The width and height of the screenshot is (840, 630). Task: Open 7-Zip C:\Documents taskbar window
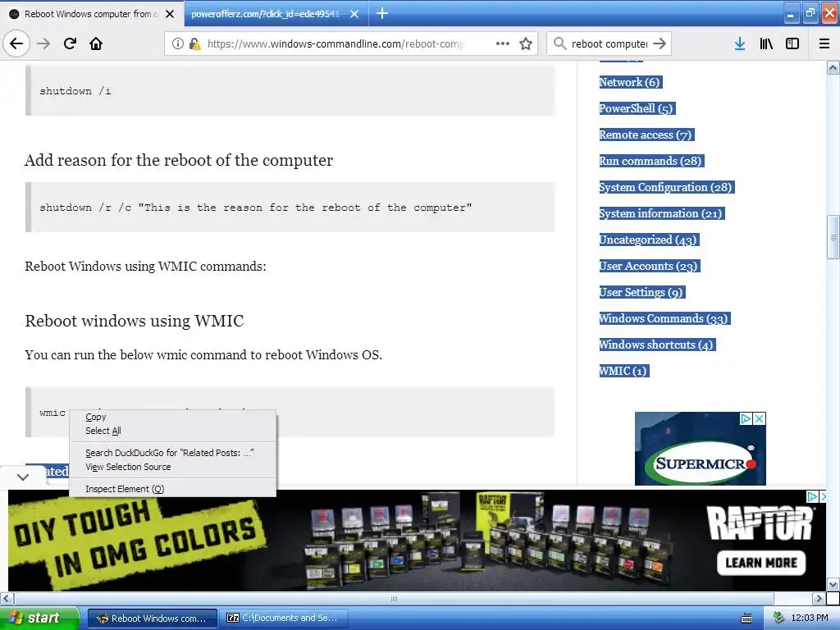pos(285,619)
